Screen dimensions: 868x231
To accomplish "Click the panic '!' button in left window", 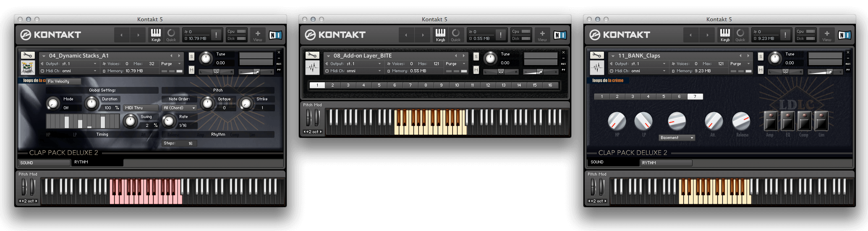I will (x=216, y=35).
